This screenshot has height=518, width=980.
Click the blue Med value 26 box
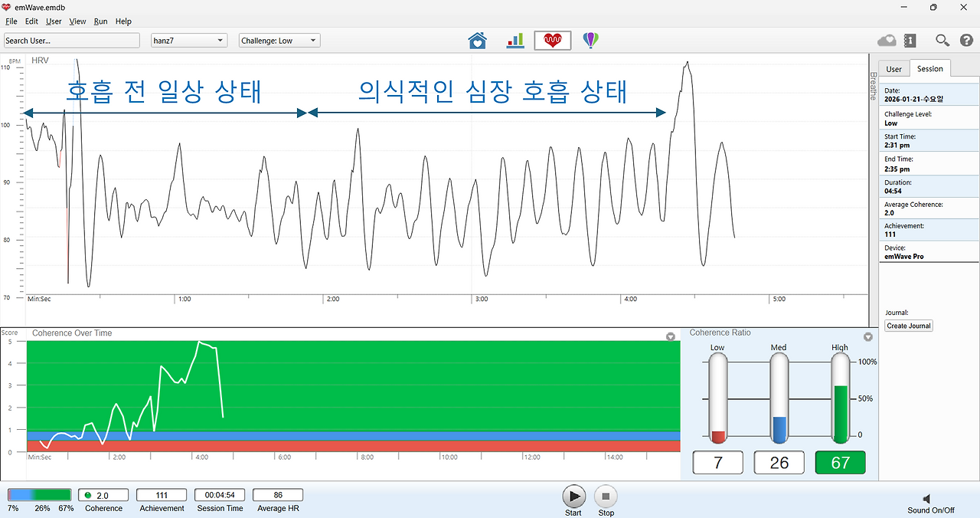pos(779,463)
